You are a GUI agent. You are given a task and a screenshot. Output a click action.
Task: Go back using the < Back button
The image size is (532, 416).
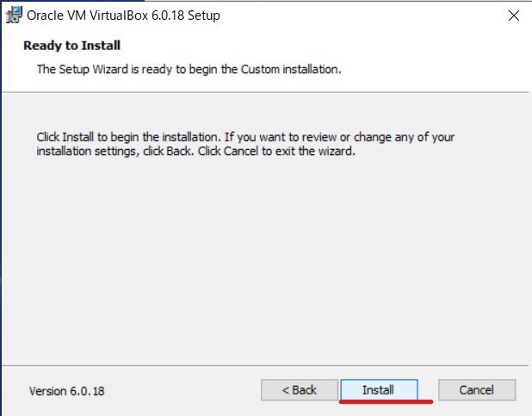point(300,390)
